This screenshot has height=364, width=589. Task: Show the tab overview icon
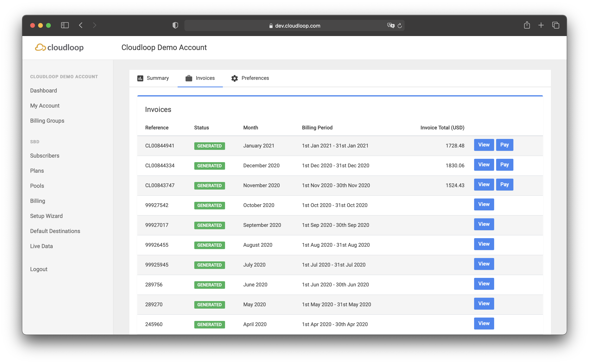[555, 25]
